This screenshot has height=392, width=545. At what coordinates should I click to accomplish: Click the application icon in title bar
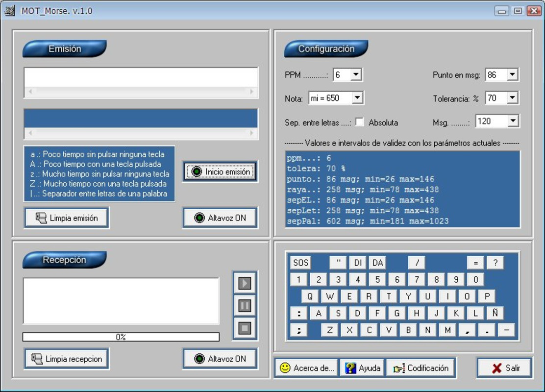[10, 11]
